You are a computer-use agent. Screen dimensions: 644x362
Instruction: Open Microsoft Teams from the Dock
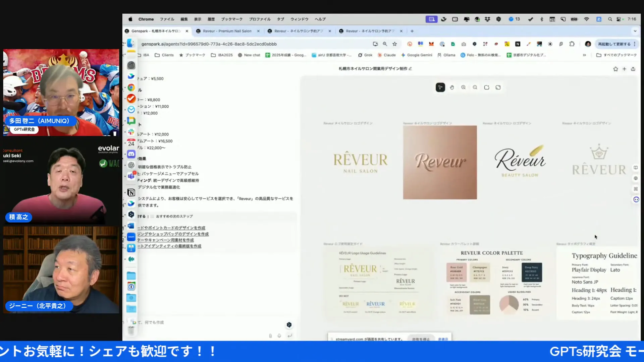point(131,176)
